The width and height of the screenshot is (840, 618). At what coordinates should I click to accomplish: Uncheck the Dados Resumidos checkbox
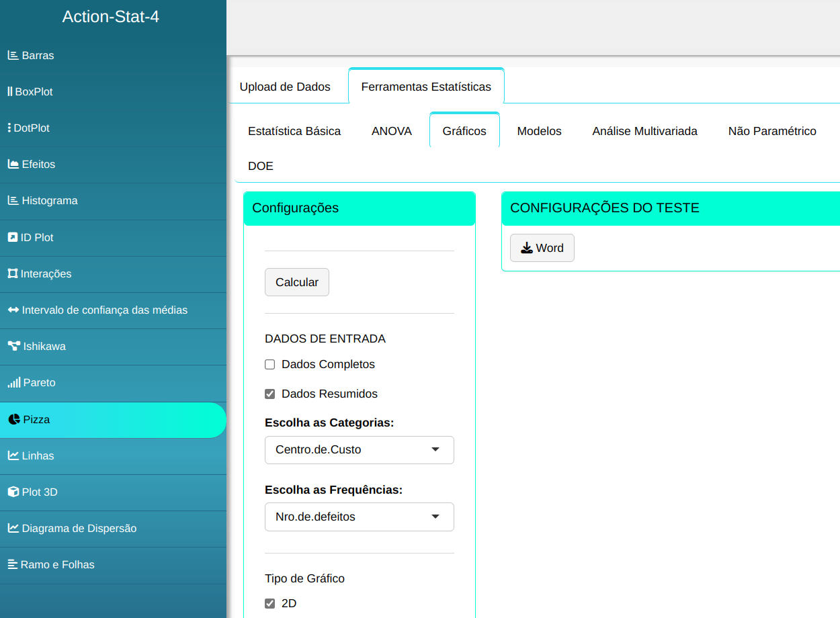[x=270, y=394]
